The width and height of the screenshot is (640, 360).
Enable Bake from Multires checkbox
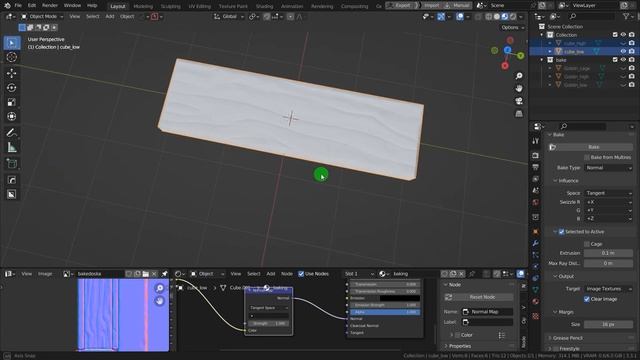(587, 158)
